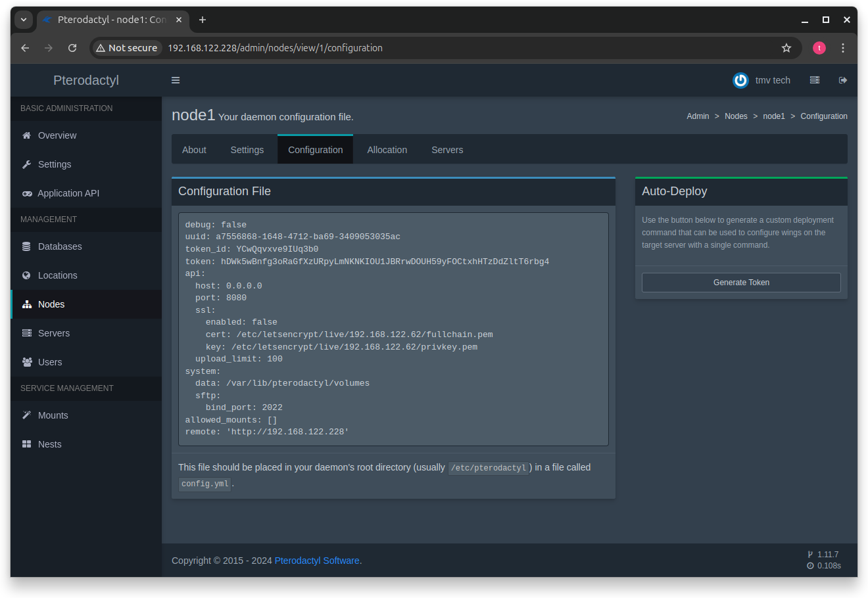This screenshot has height=598, width=868.
Task: Sign out using the logout icon
Action: [843, 80]
